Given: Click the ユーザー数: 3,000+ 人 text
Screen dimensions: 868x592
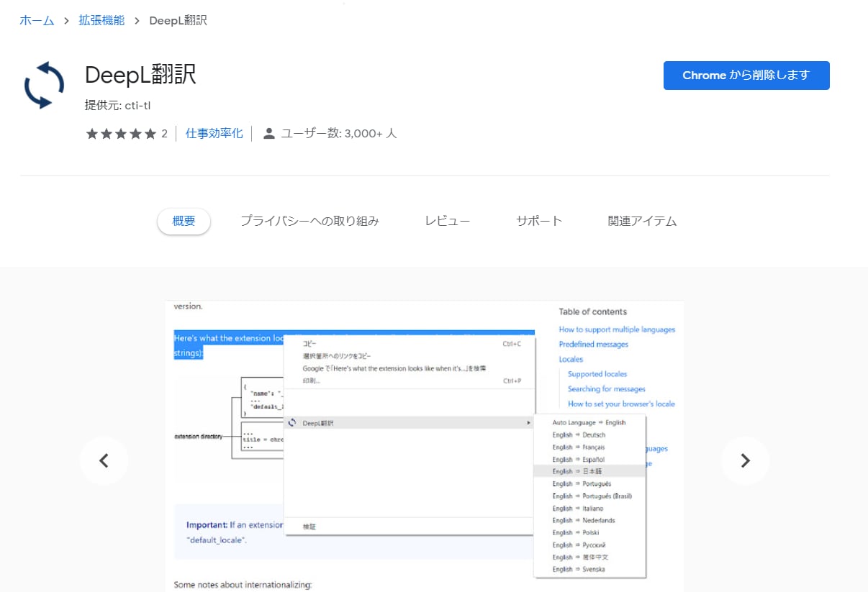Looking at the screenshot, I should point(338,134).
